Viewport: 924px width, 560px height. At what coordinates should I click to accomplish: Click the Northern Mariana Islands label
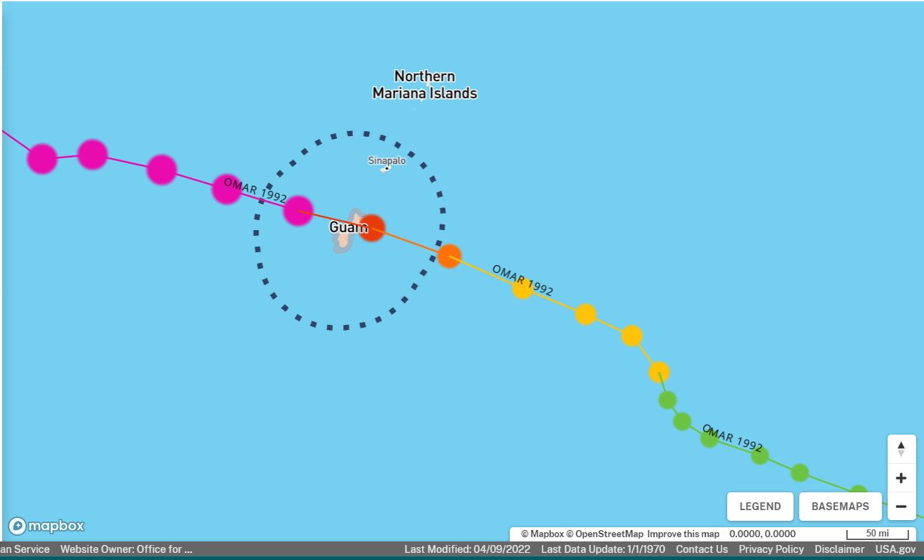tap(425, 85)
